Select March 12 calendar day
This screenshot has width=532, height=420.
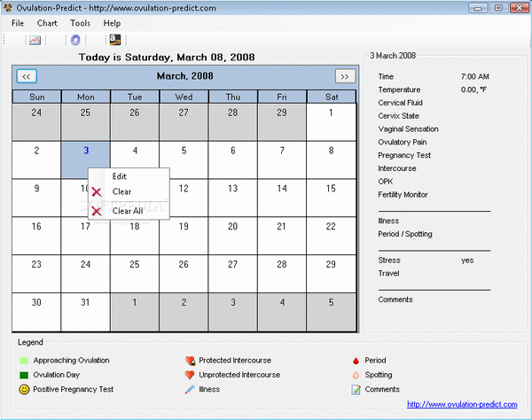[184, 198]
